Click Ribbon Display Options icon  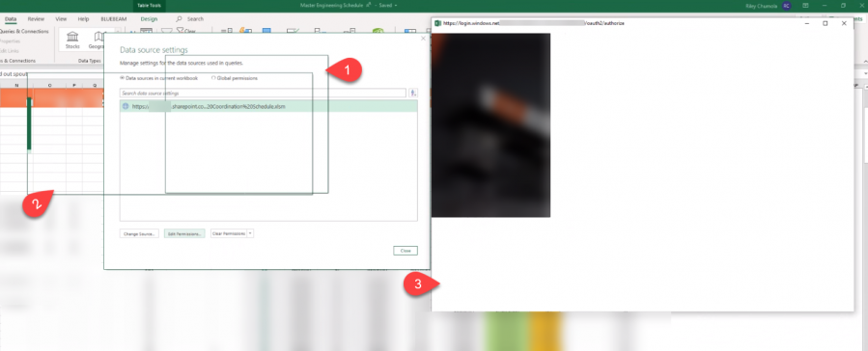click(x=806, y=6)
